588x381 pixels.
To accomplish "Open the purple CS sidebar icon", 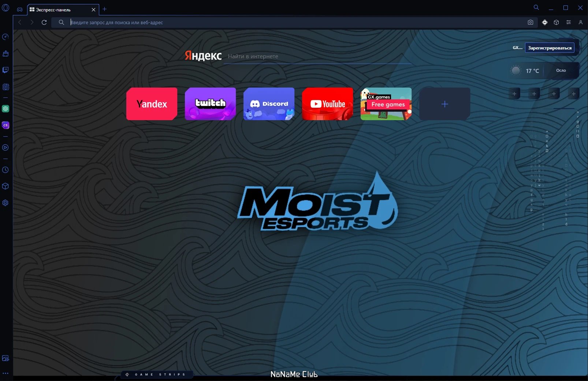I will (5, 125).
